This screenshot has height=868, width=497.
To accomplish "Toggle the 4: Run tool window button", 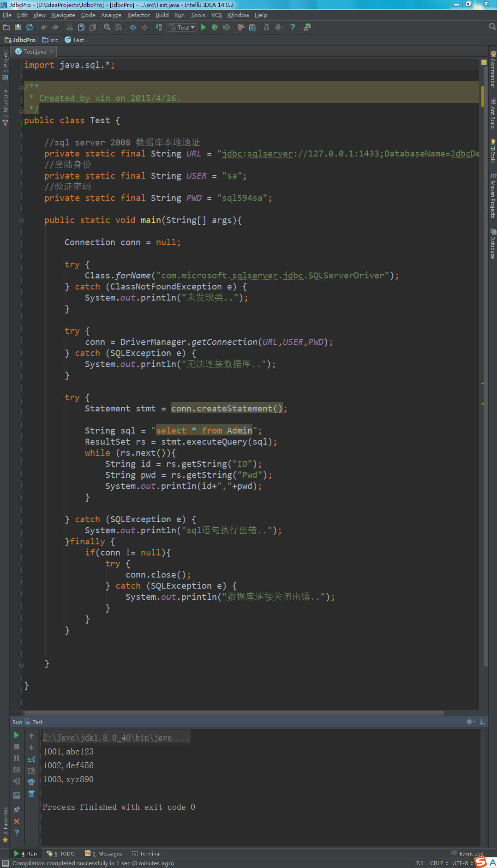I will click(x=25, y=854).
